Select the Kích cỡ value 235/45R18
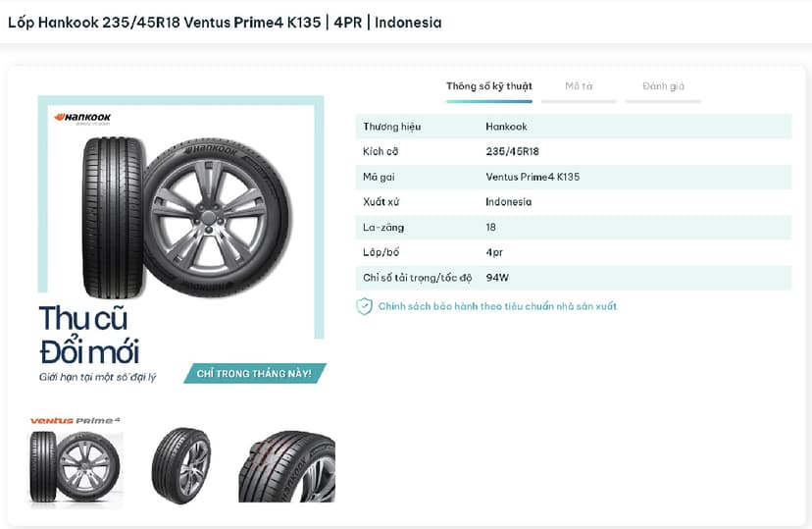 (x=512, y=151)
